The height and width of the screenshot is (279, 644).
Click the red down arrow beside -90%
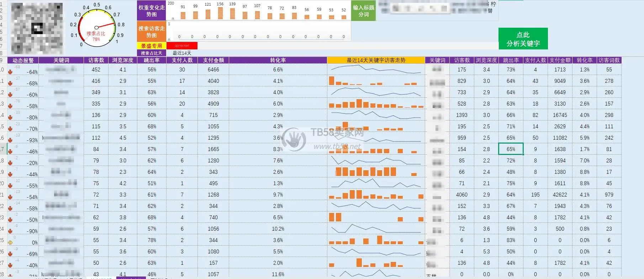[x=10, y=231]
